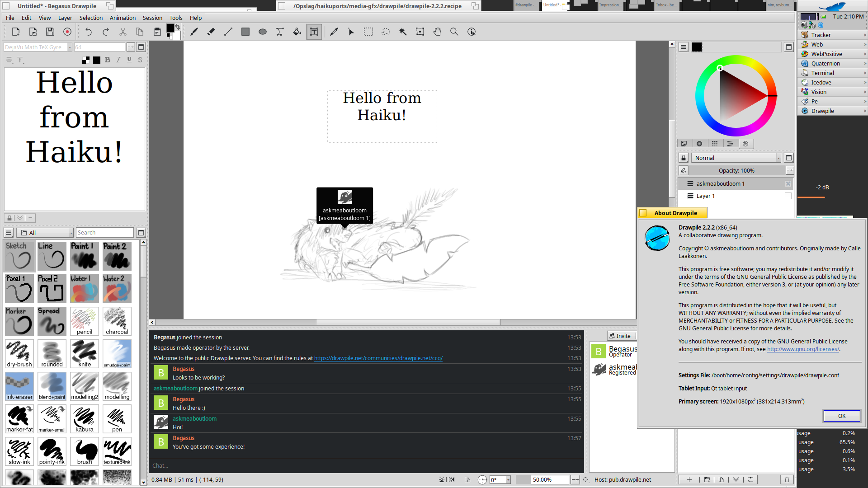This screenshot has height=488, width=868.
Task: Open the Layer menu
Action: point(65,18)
